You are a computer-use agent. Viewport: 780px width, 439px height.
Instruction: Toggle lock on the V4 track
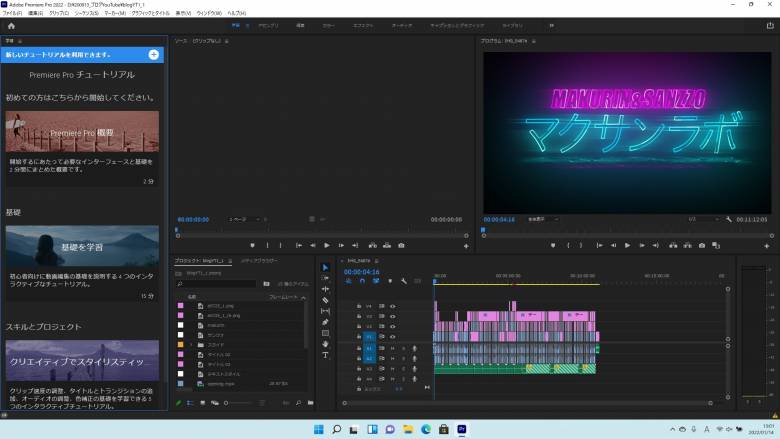point(359,306)
